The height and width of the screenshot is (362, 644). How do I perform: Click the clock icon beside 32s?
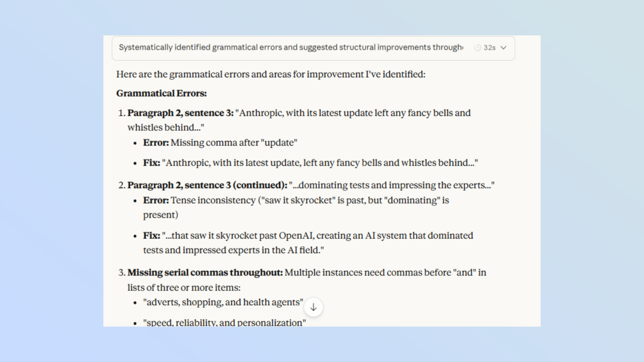478,48
